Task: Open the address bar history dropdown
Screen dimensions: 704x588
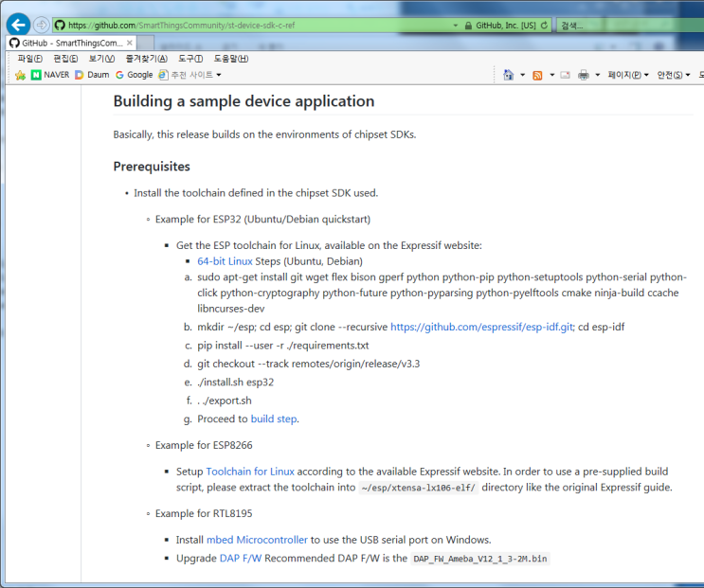Action: [x=455, y=26]
